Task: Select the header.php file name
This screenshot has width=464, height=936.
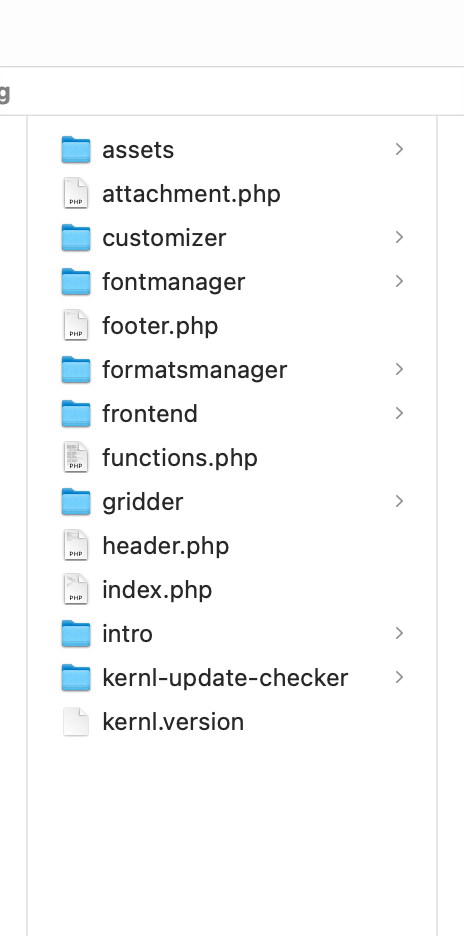Action: click(165, 546)
